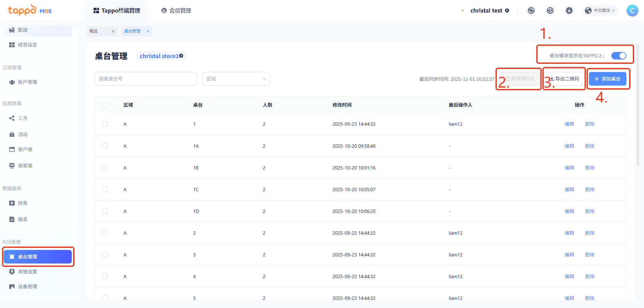Open 三方 in the sidebar
644x308 pixels.
click(x=22, y=118)
